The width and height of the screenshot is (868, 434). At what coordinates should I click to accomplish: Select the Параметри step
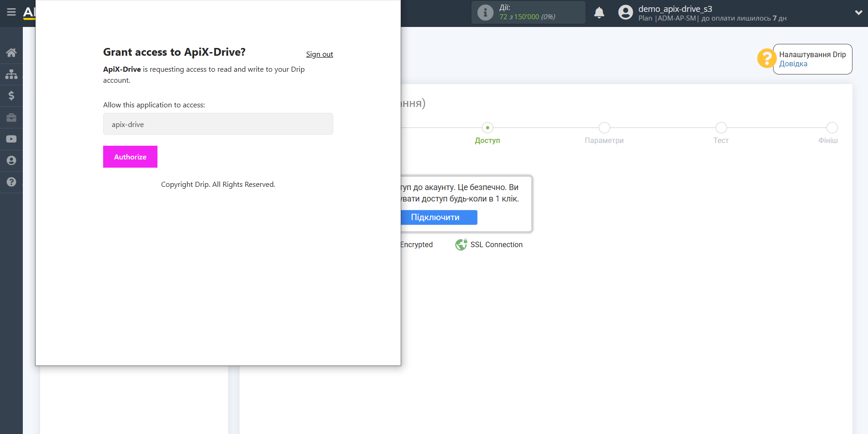(x=604, y=133)
